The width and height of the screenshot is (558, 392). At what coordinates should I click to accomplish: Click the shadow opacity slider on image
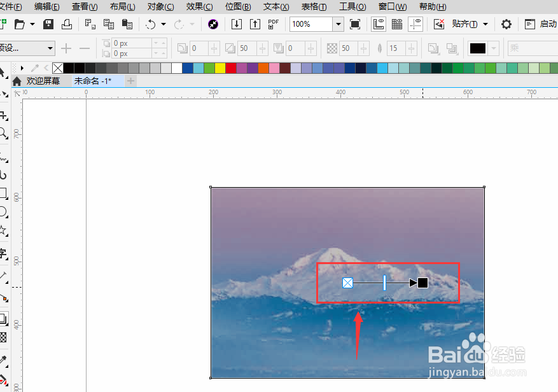(x=384, y=283)
